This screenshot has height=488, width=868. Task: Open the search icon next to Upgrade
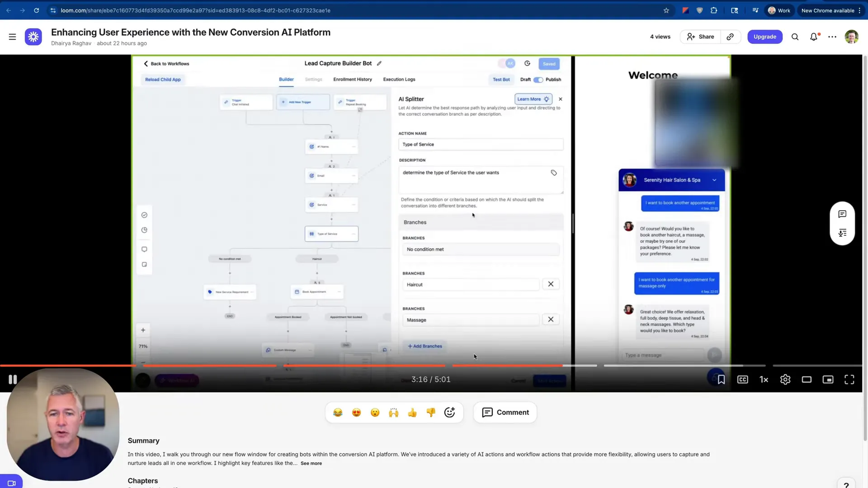(795, 37)
